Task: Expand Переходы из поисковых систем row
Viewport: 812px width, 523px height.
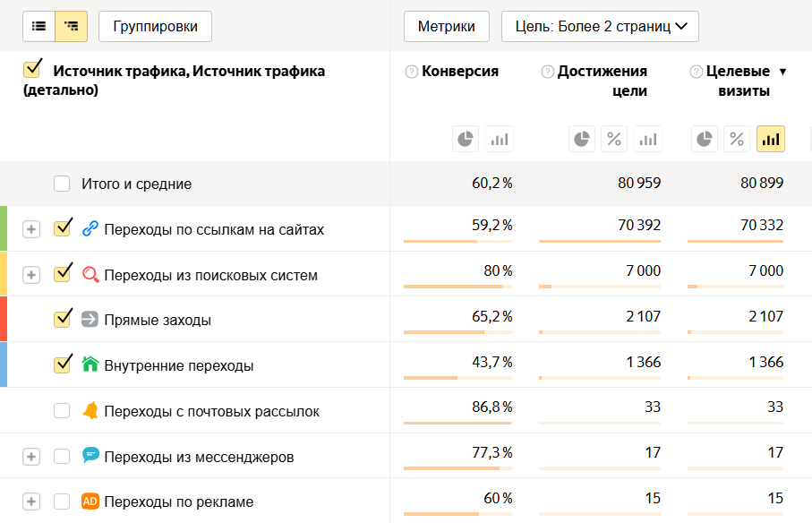Action: pyautogui.click(x=31, y=275)
